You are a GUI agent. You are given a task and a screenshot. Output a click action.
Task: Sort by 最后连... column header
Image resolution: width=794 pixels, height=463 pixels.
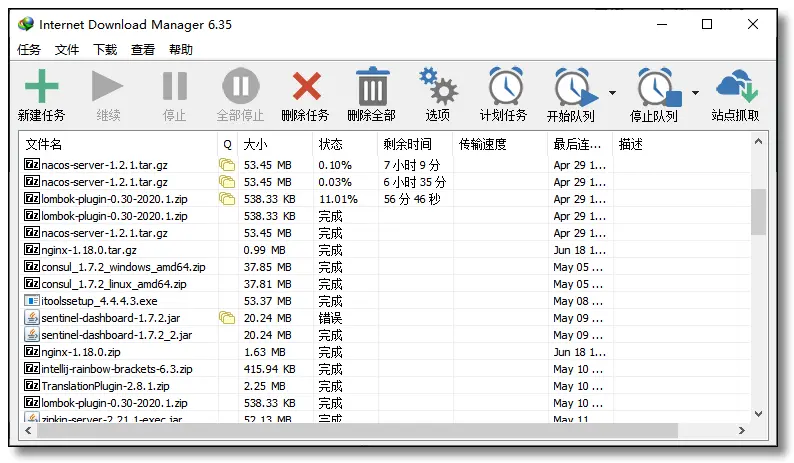580,144
